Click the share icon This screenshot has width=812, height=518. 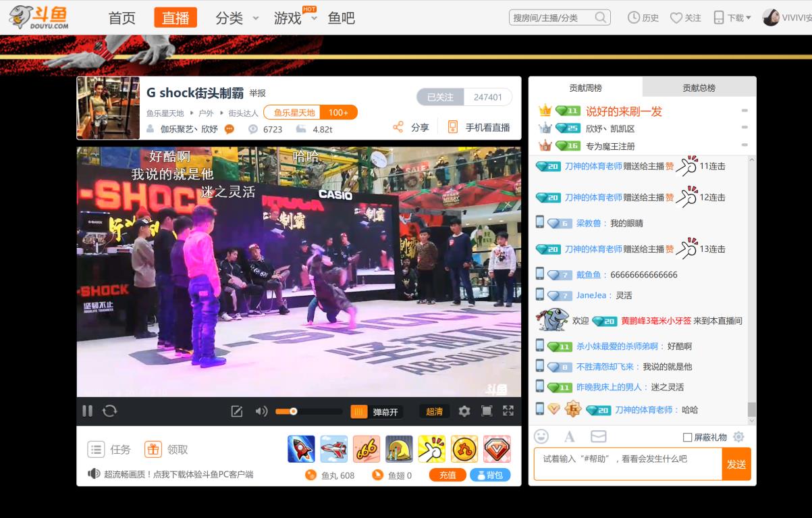[398, 127]
